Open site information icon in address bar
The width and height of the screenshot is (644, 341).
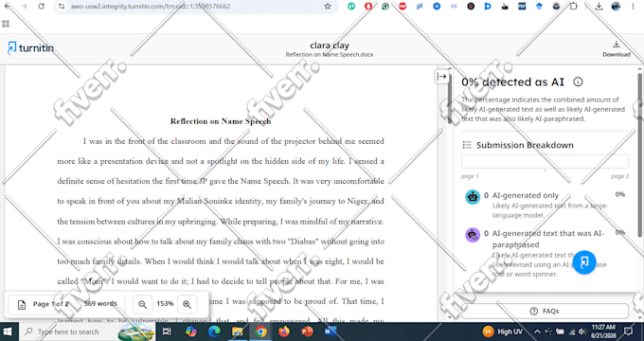pyautogui.click(x=62, y=7)
